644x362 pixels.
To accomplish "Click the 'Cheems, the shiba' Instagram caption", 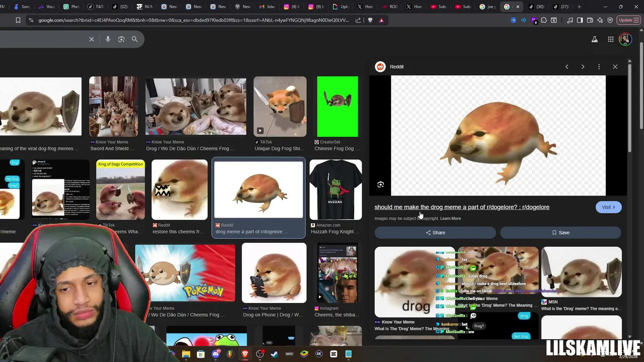I will [x=338, y=315].
